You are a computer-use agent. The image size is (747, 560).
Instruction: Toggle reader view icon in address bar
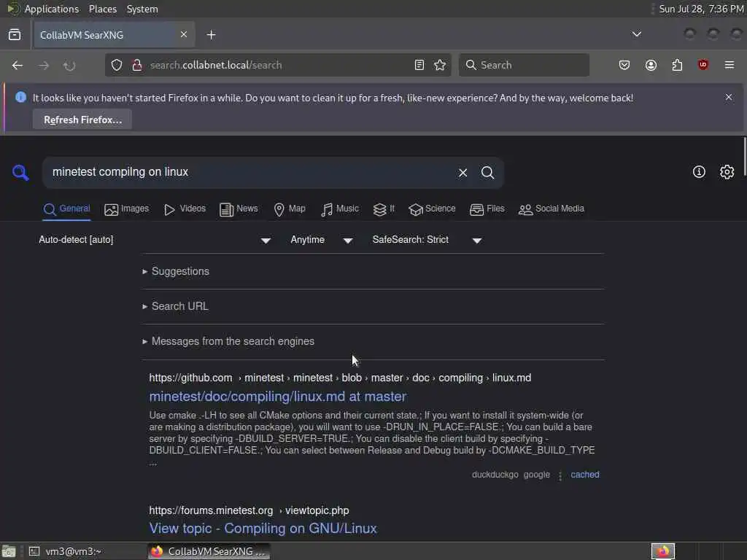(419, 65)
